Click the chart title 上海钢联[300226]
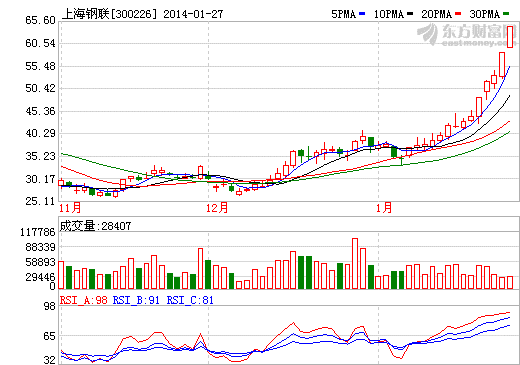The image size is (520, 365). [x=109, y=14]
